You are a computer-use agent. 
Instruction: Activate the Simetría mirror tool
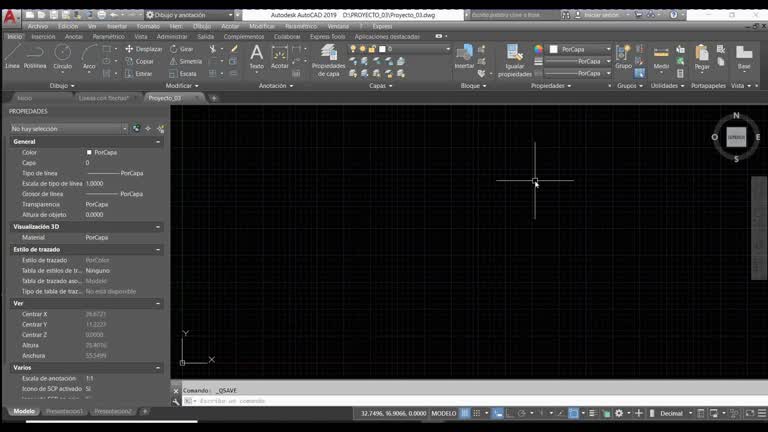pyautogui.click(x=186, y=61)
